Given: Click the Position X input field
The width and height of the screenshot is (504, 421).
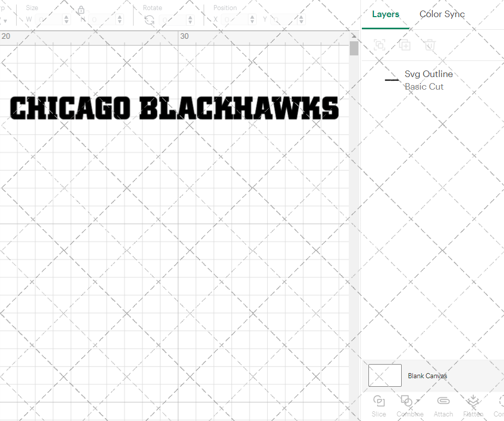Looking at the screenshot, I should pyautogui.click(x=235, y=20).
